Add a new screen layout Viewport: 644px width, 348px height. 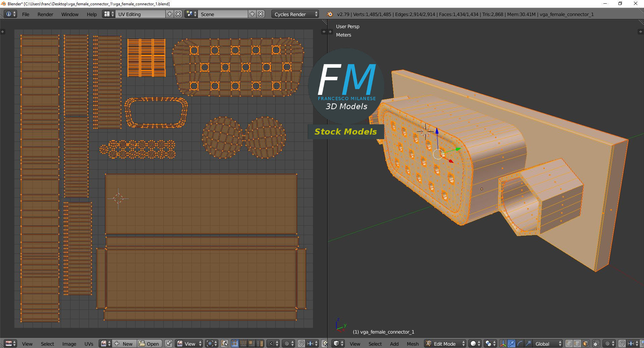[170, 14]
